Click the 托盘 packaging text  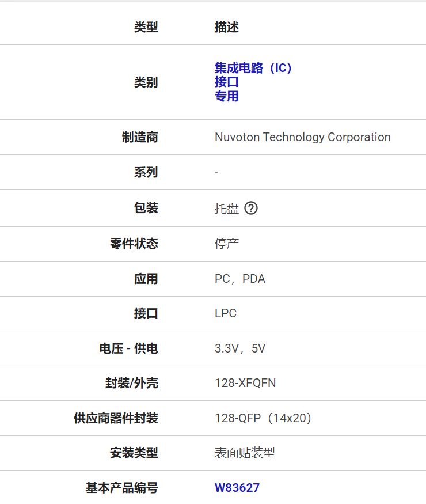[x=227, y=209]
